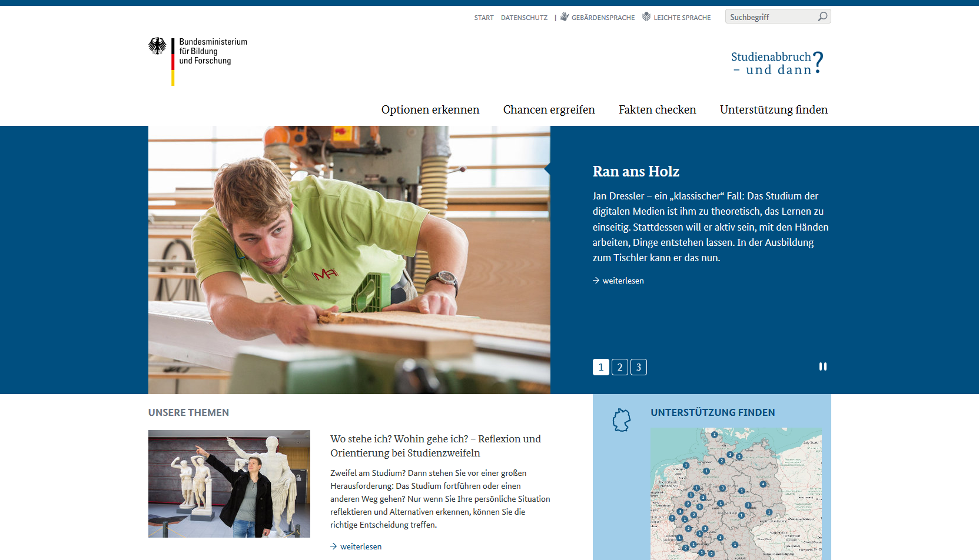Image resolution: width=979 pixels, height=560 pixels.
Task: Click Bundesministerium für Bildung und Forschung text
Action: (213, 51)
